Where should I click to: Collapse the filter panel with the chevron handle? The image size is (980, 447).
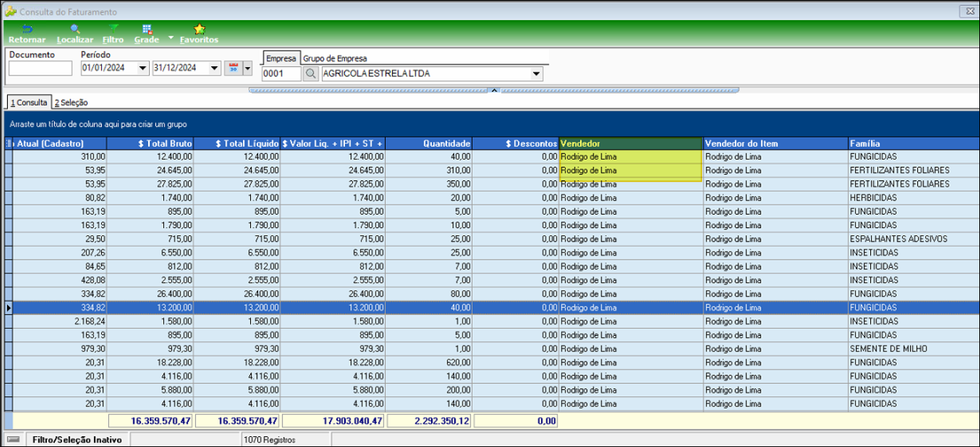coord(493,91)
